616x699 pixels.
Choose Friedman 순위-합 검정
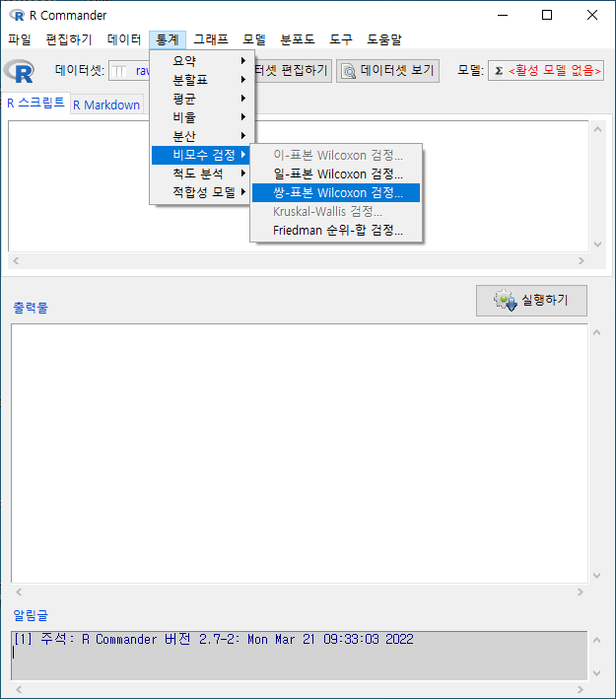pos(336,230)
